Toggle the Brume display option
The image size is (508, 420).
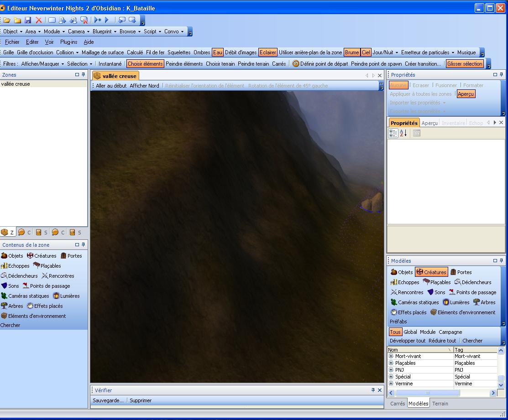(x=352, y=52)
